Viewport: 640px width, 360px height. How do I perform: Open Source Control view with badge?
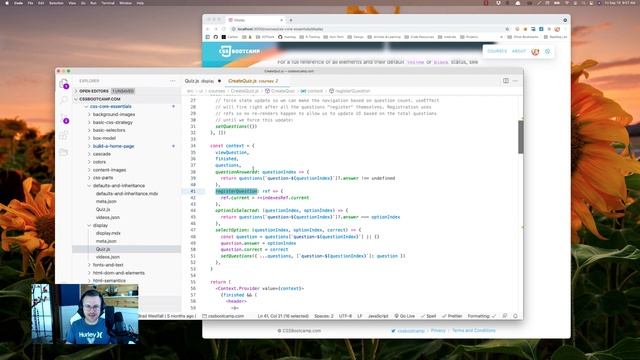tap(64, 118)
